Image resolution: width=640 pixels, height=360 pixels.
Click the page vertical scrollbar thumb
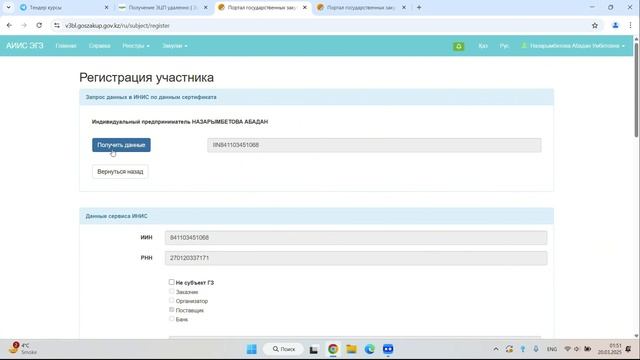click(636, 89)
